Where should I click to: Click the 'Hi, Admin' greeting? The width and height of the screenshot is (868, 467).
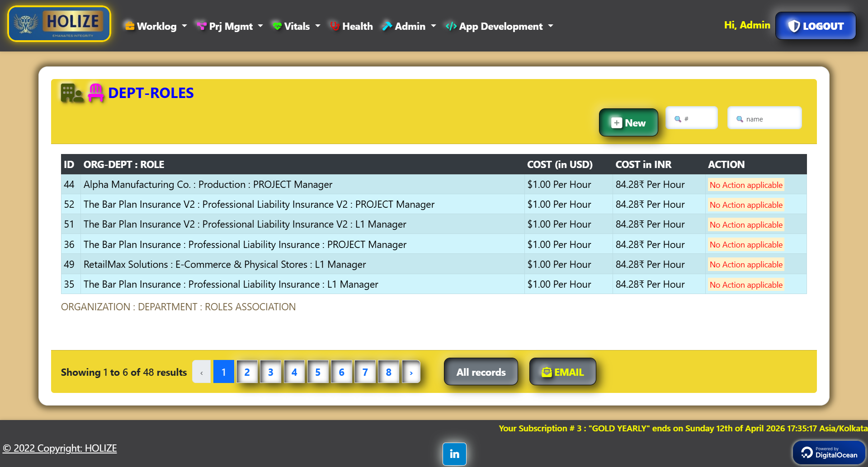pyautogui.click(x=747, y=25)
